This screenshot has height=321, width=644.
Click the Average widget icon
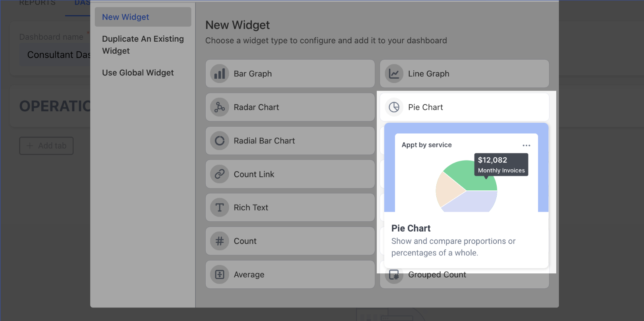click(x=220, y=275)
